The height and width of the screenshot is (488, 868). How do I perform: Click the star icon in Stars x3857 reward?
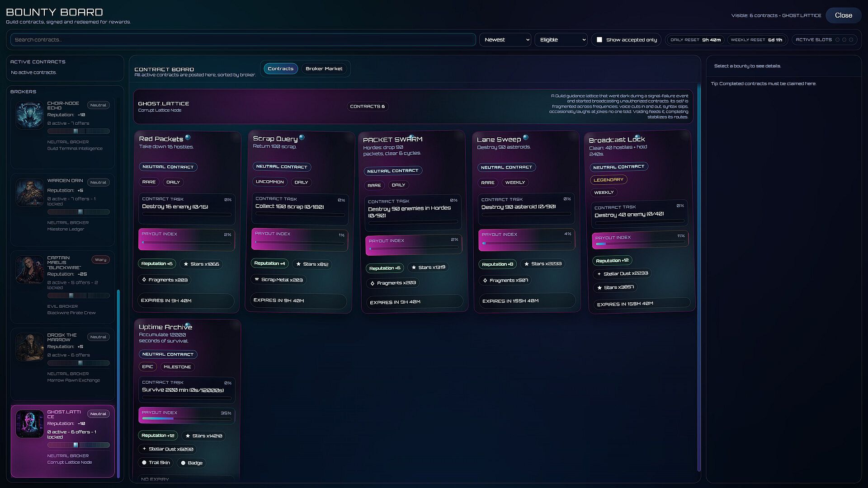[599, 287]
